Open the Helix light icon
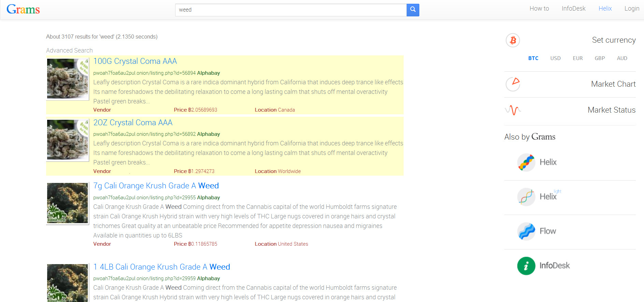The image size is (644, 302). [526, 197]
